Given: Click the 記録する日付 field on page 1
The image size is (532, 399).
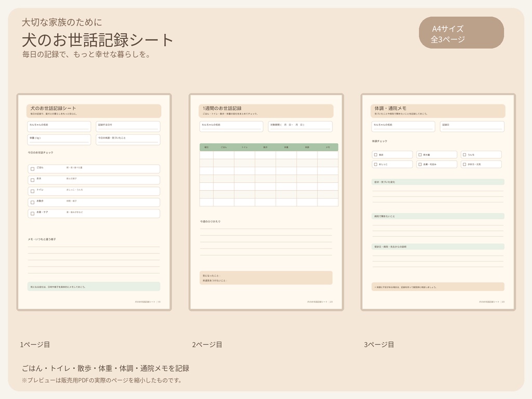Looking at the screenshot, I should (x=128, y=126).
